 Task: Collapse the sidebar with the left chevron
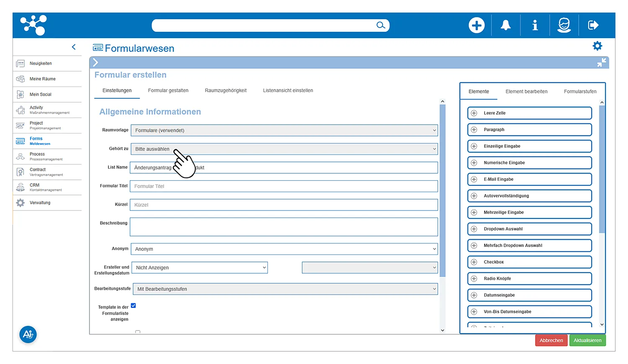pos(74,47)
